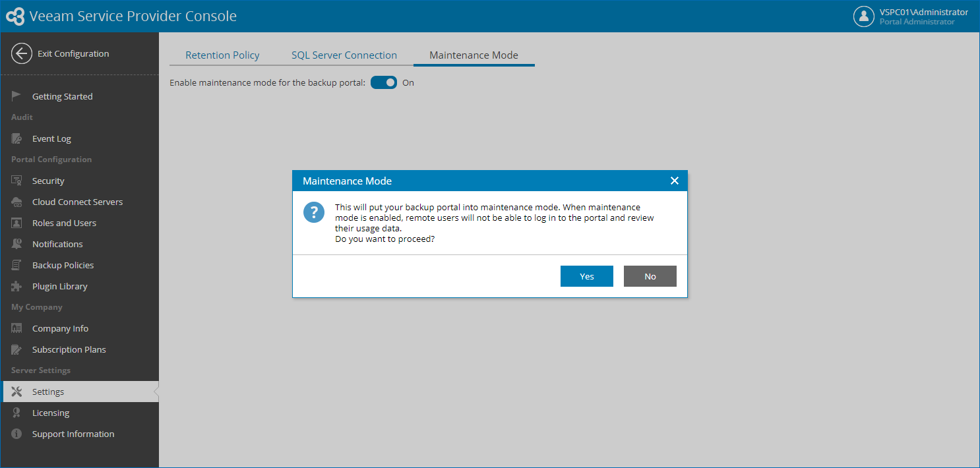Go to Event Log in sidebar
The width and height of the screenshot is (980, 468).
tap(79, 138)
